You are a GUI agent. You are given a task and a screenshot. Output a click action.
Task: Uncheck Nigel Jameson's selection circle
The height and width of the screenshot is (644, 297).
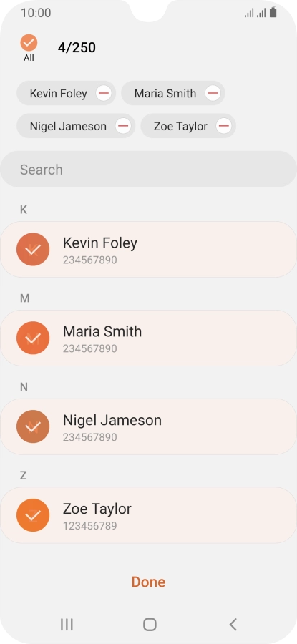pyautogui.click(x=33, y=426)
